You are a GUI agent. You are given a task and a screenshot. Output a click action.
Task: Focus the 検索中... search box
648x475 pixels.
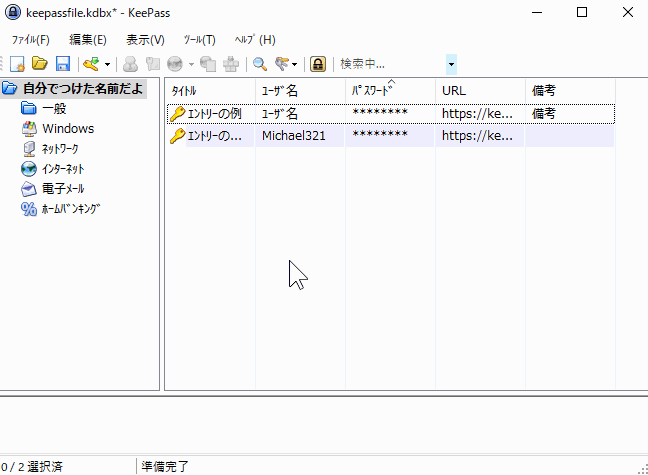[392, 64]
